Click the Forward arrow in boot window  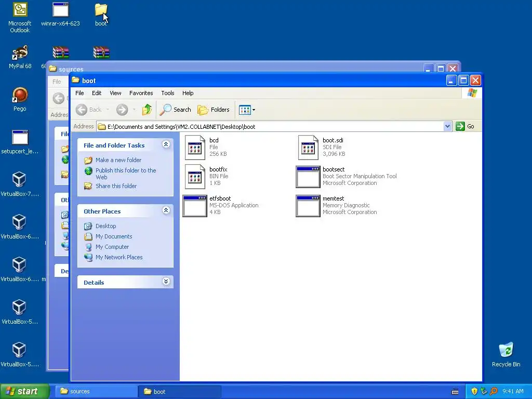point(122,110)
